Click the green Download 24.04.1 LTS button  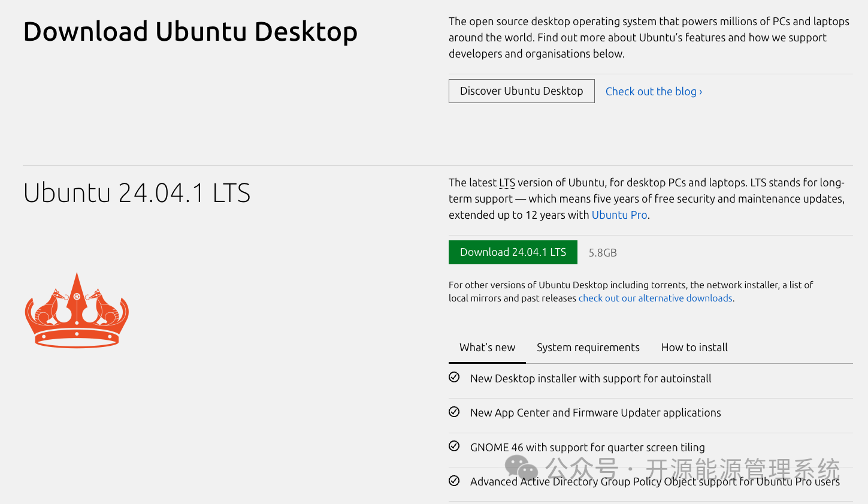point(513,252)
